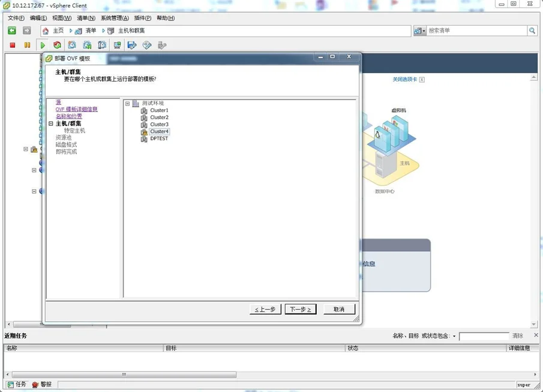Reset VM with red-green restart icon

tap(57, 45)
